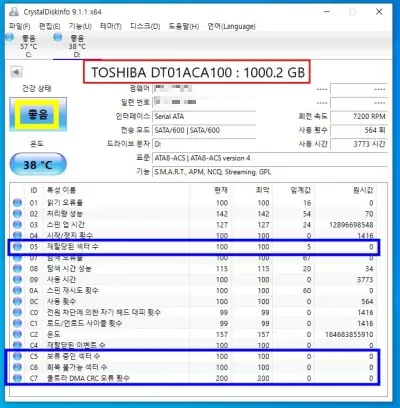
Task: Open the 편집(E) menu
Action: pyautogui.click(x=49, y=26)
